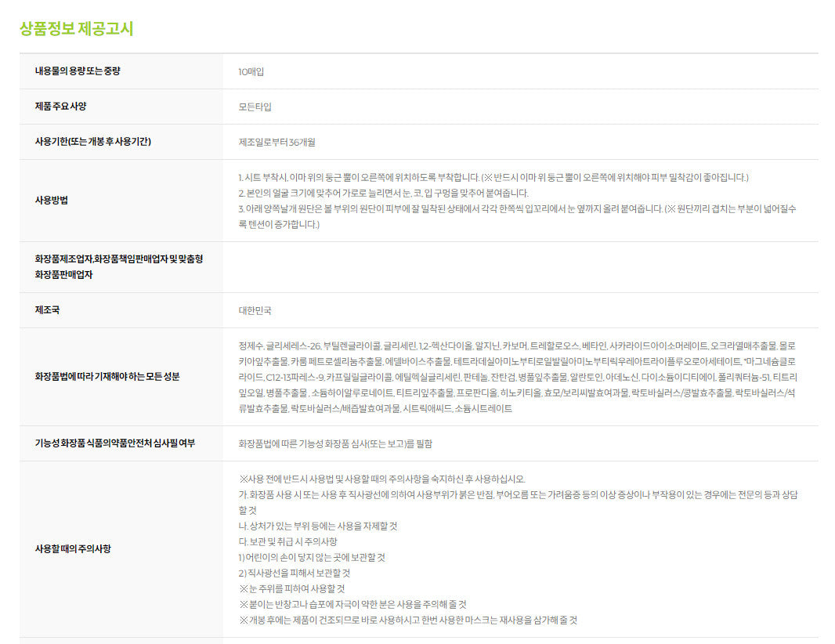Select the 사용기한 row label
835x644 pixels.
click(x=92, y=142)
